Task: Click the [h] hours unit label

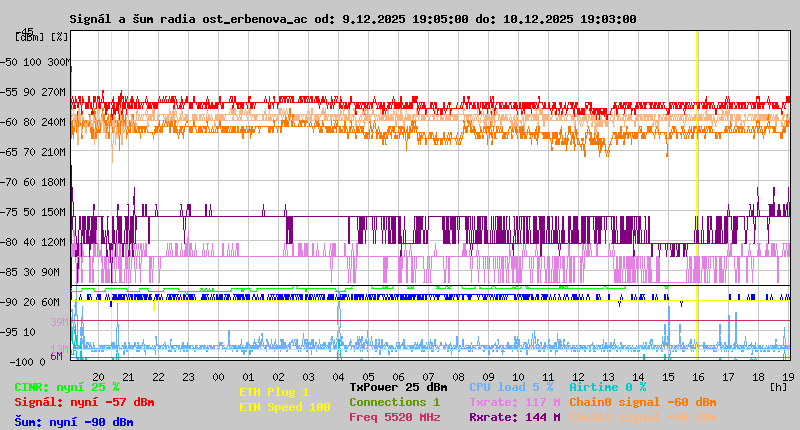Action: (x=778, y=385)
